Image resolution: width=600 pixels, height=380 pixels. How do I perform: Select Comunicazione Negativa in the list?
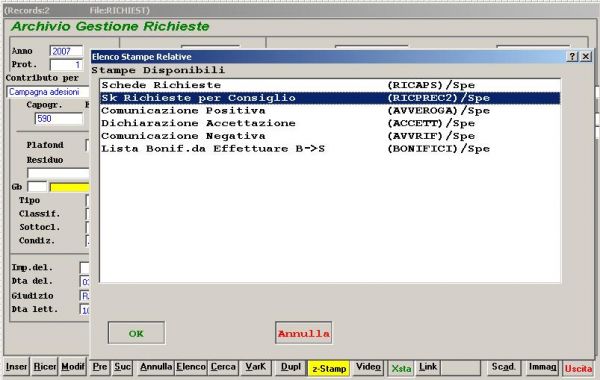pyautogui.click(x=330, y=136)
